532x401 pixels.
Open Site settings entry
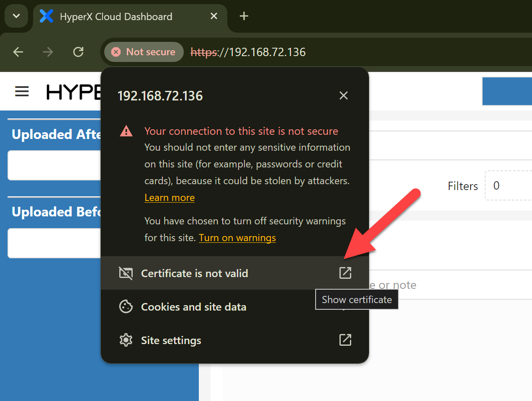point(235,340)
